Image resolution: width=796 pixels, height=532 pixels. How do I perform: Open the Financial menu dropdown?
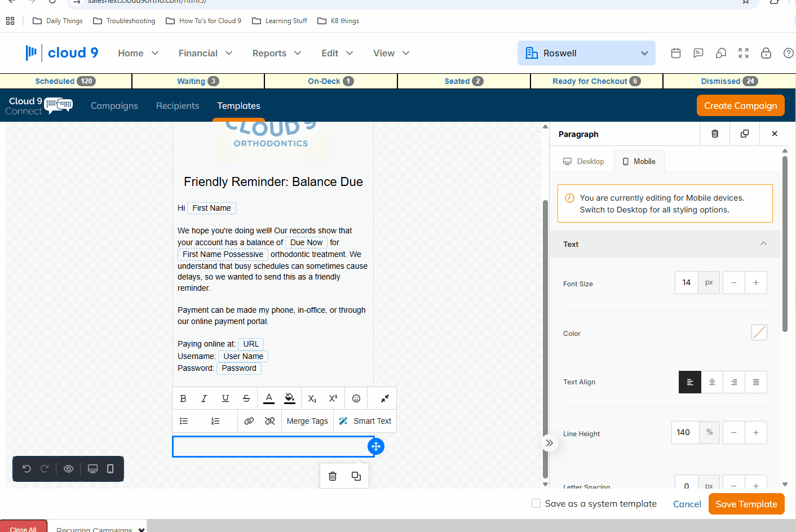205,53
